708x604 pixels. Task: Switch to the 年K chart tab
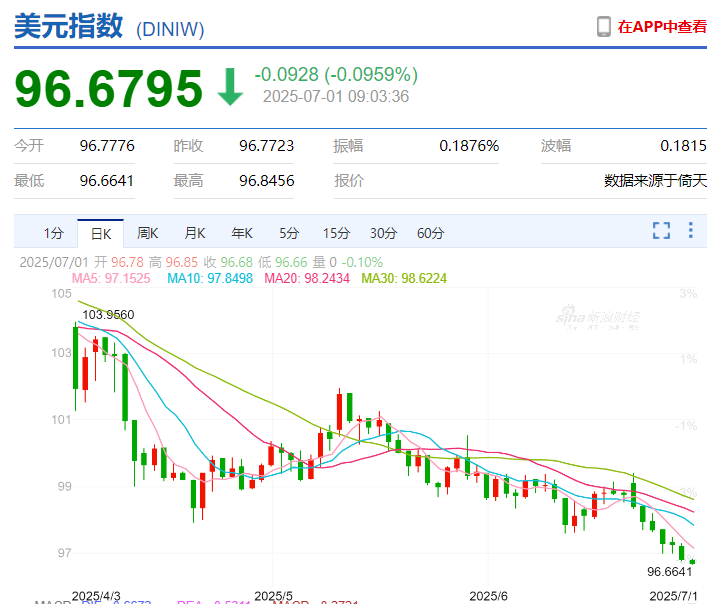point(242,233)
